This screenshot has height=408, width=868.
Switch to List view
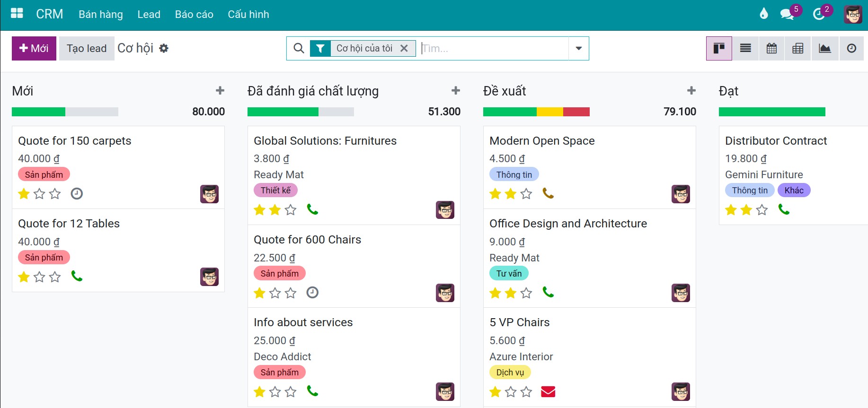[x=745, y=48]
